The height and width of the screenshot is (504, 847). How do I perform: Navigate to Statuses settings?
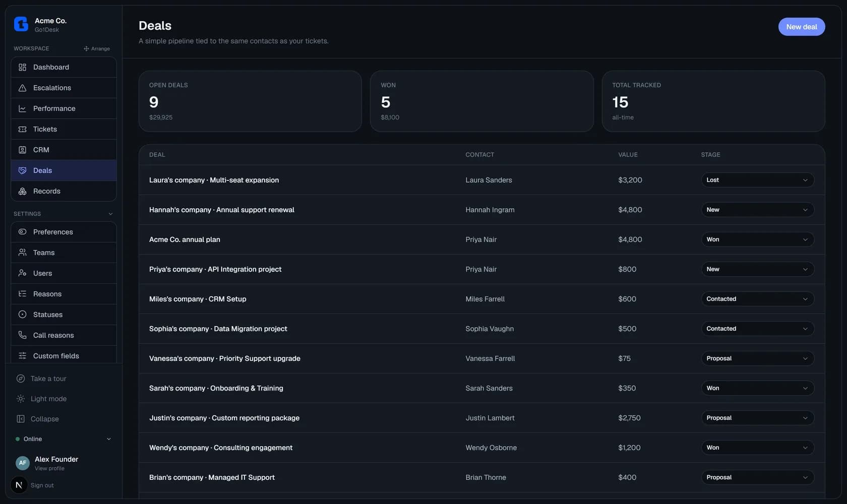pyautogui.click(x=64, y=314)
